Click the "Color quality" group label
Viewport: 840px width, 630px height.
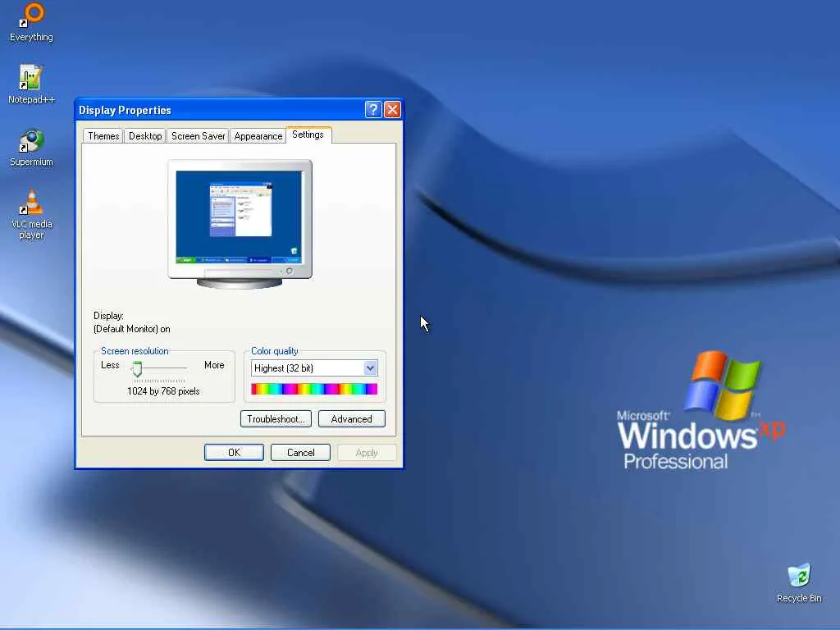274,351
